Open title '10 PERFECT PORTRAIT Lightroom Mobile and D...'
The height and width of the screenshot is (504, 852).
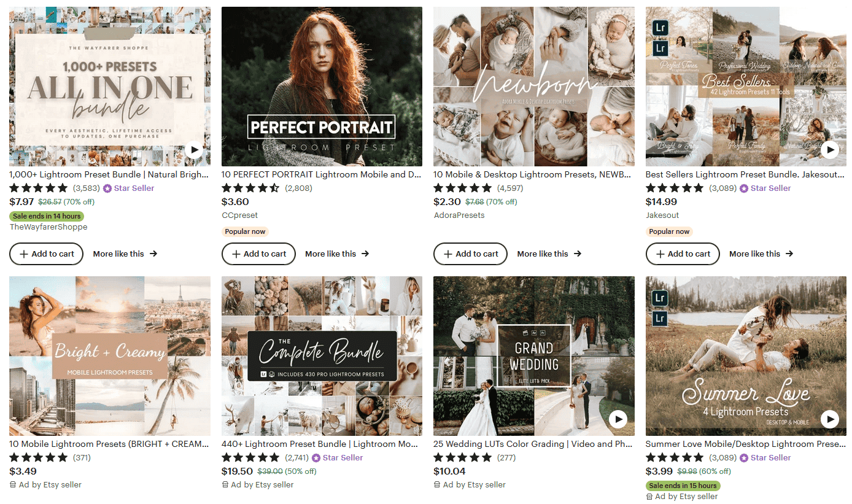coord(322,174)
